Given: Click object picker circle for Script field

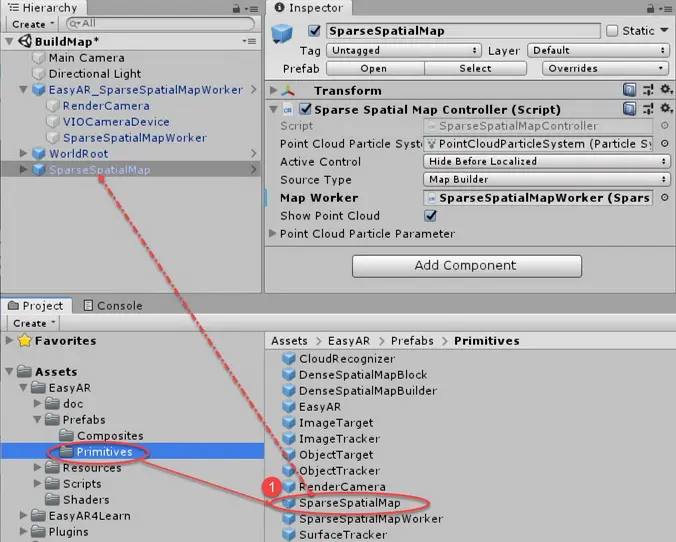Looking at the screenshot, I should [665, 125].
